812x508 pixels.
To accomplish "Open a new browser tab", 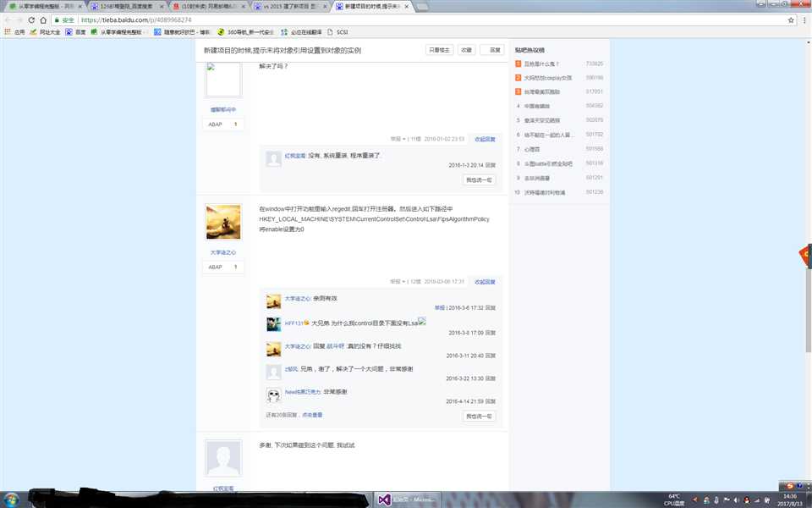I will pyautogui.click(x=422, y=6).
